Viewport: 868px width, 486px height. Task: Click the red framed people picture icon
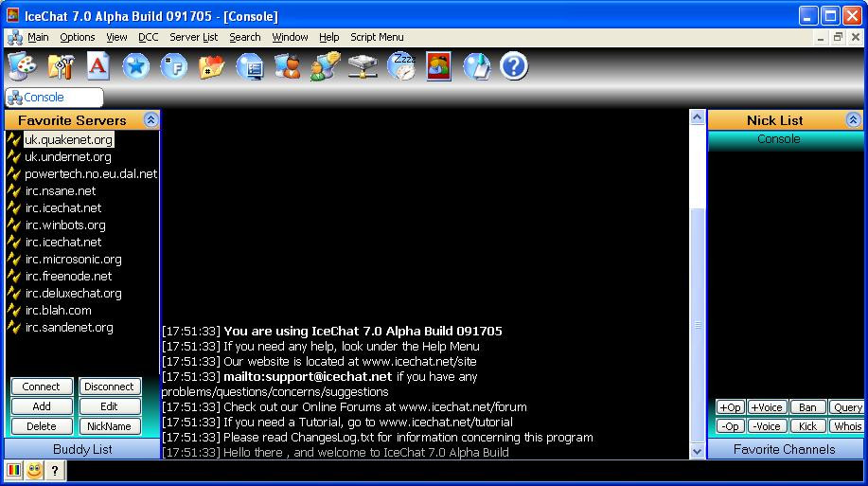pyautogui.click(x=438, y=66)
